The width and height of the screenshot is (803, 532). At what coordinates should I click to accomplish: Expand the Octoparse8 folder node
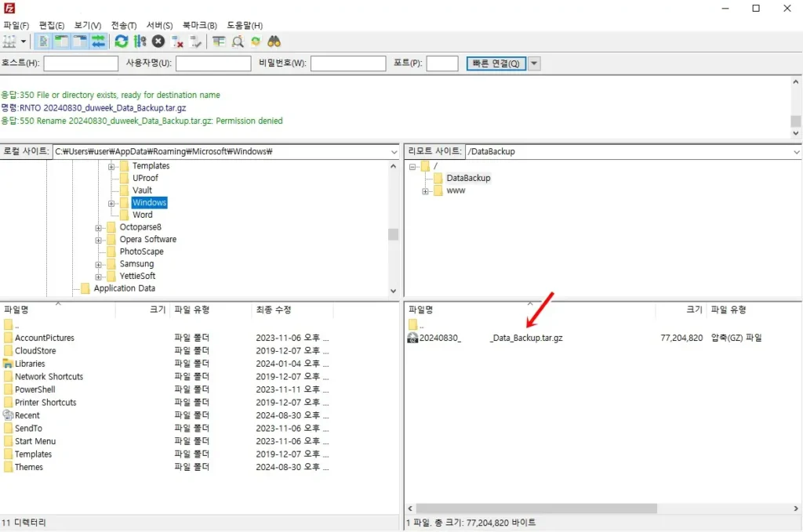point(98,228)
